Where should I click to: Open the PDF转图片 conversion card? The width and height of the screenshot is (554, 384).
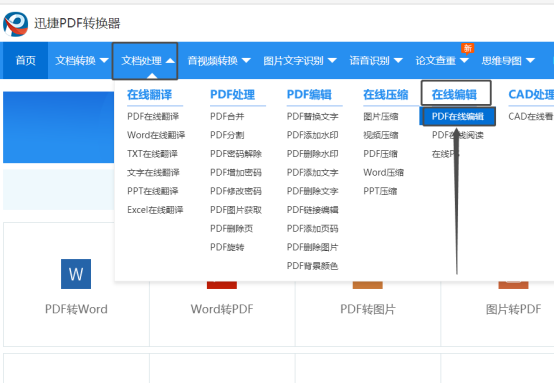coord(368,309)
